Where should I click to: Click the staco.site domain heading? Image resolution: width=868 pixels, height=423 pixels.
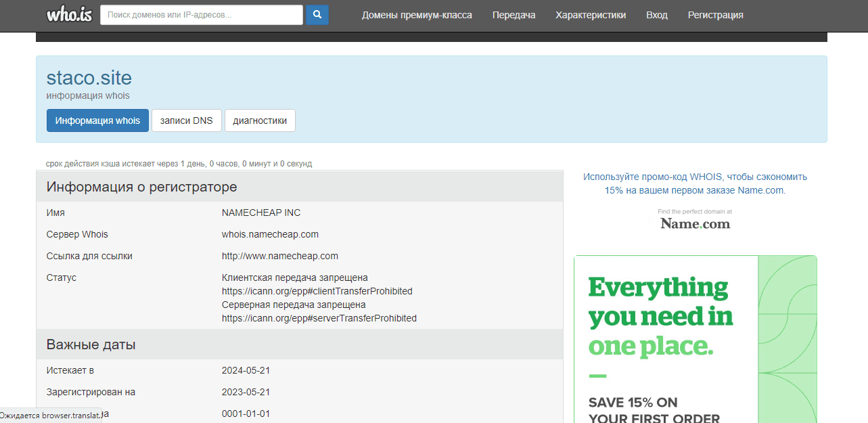click(x=89, y=78)
